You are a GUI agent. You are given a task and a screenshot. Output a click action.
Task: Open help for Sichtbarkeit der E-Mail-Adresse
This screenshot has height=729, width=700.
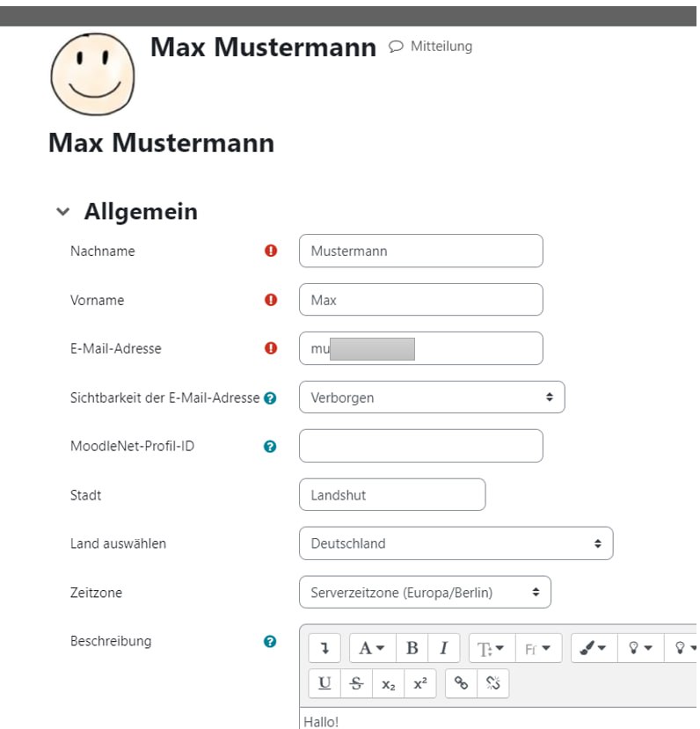[x=270, y=397]
